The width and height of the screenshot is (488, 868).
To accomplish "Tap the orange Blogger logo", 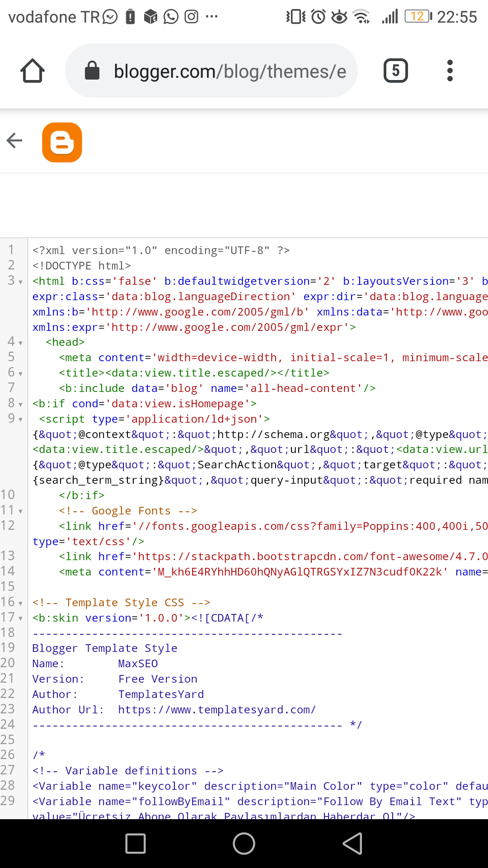I will point(62,142).
